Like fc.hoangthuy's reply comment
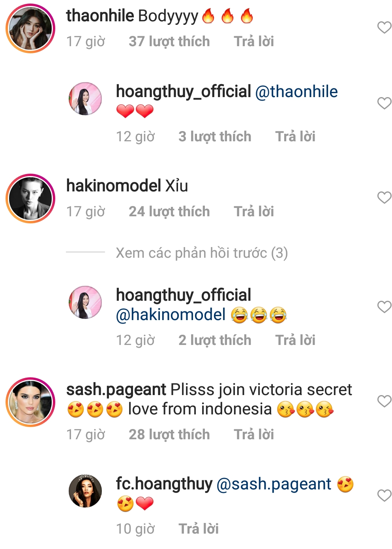Screen dimensions: 392x549 [x=384, y=495]
